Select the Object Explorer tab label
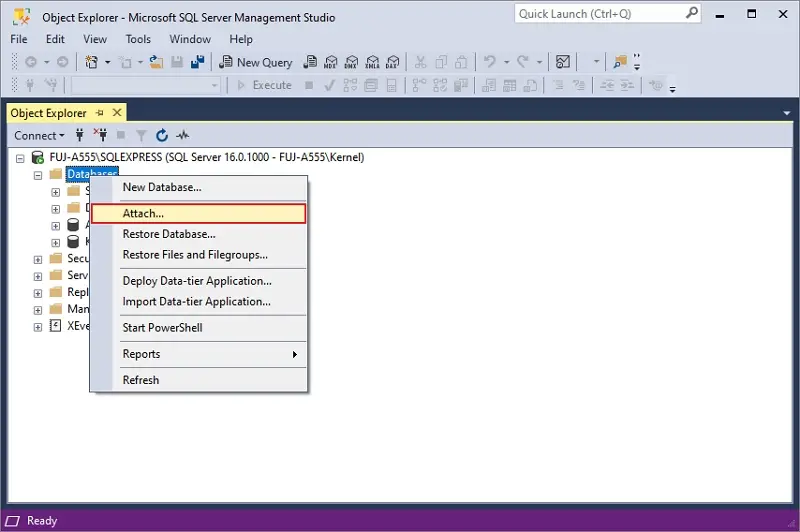Image resolution: width=800 pixels, height=532 pixels. point(48,113)
